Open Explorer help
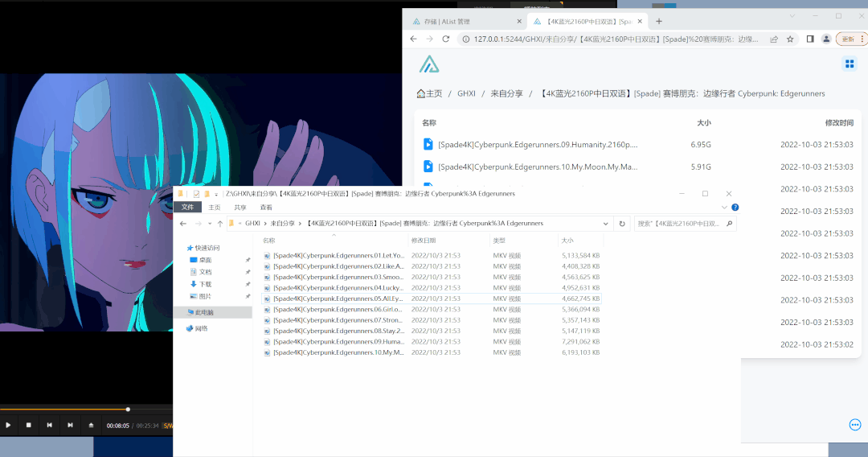 pos(735,207)
